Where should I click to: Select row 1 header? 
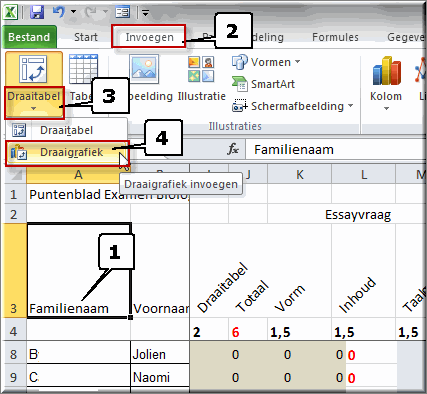13,194
